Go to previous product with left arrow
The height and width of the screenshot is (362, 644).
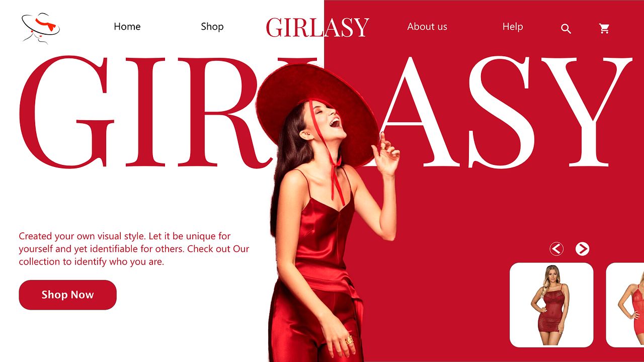tap(556, 249)
